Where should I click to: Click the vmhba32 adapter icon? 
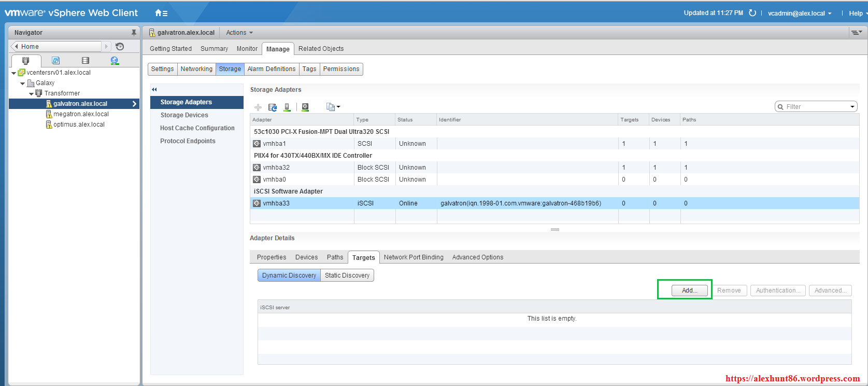[x=257, y=168]
